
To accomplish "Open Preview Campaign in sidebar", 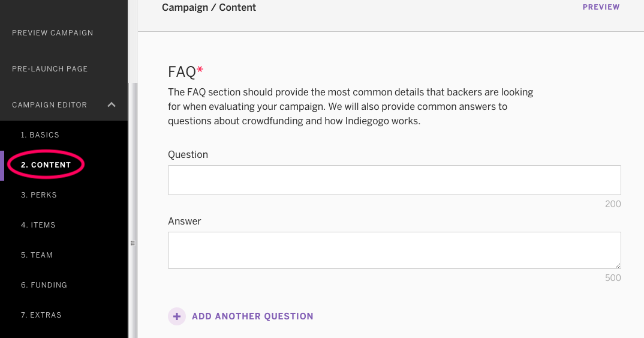I will point(53,33).
